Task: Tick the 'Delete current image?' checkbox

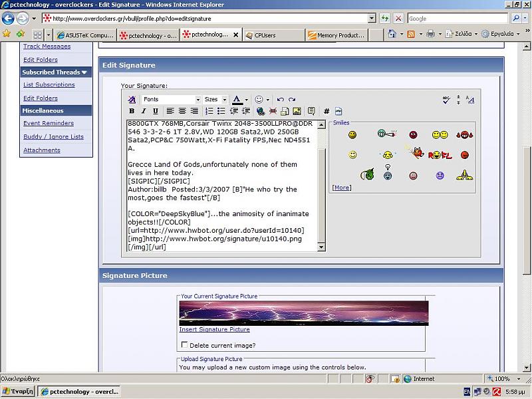Action: tap(184, 344)
